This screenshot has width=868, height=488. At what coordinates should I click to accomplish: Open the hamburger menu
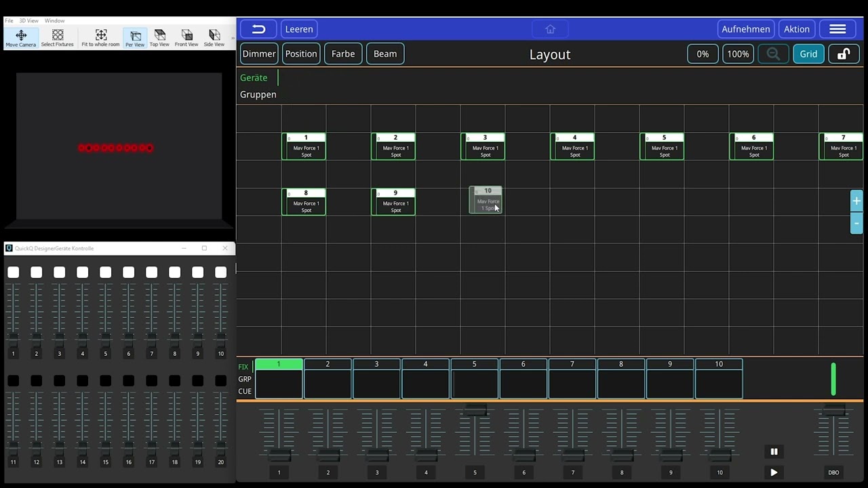point(837,29)
